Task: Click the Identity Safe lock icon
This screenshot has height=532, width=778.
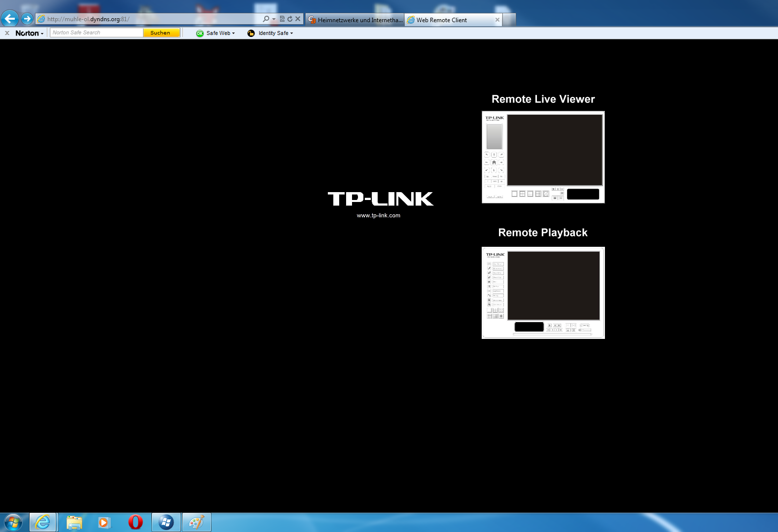Action: pyautogui.click(x=251, y=33)
